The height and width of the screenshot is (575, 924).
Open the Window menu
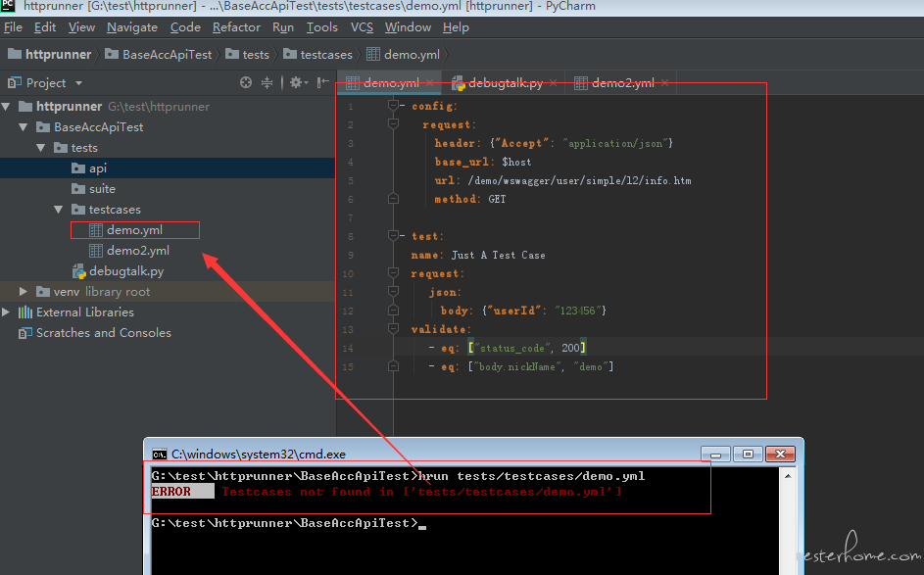click(x=408, y=27)
